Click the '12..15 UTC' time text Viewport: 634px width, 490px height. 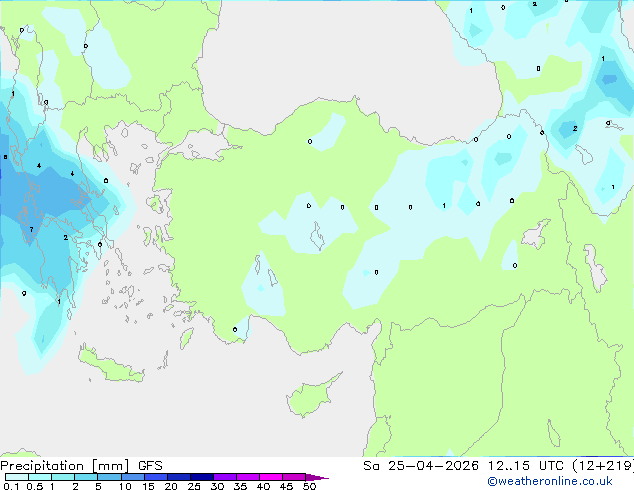[x=525, y=466]
